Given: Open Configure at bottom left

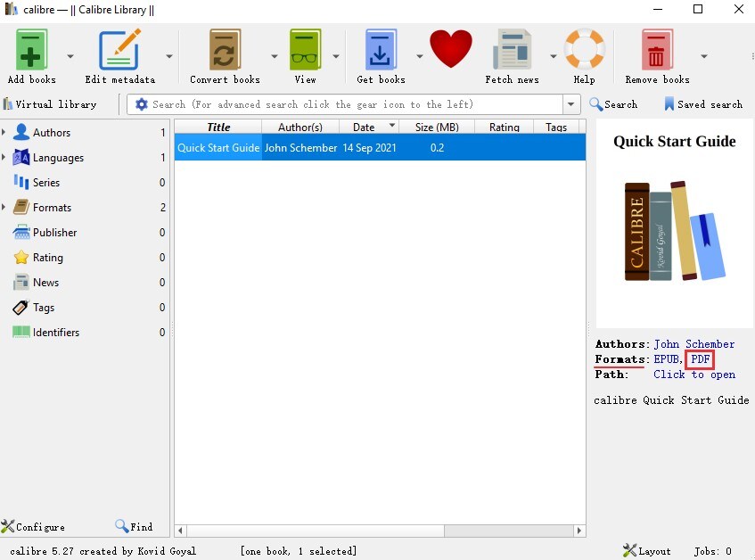Looking at the screenshot, I should click(x=33, y=526).
